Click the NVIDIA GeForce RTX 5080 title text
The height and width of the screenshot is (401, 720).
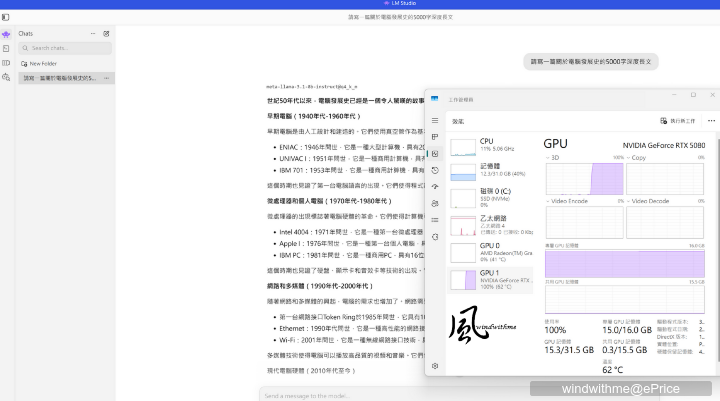[x=664, y=145]
